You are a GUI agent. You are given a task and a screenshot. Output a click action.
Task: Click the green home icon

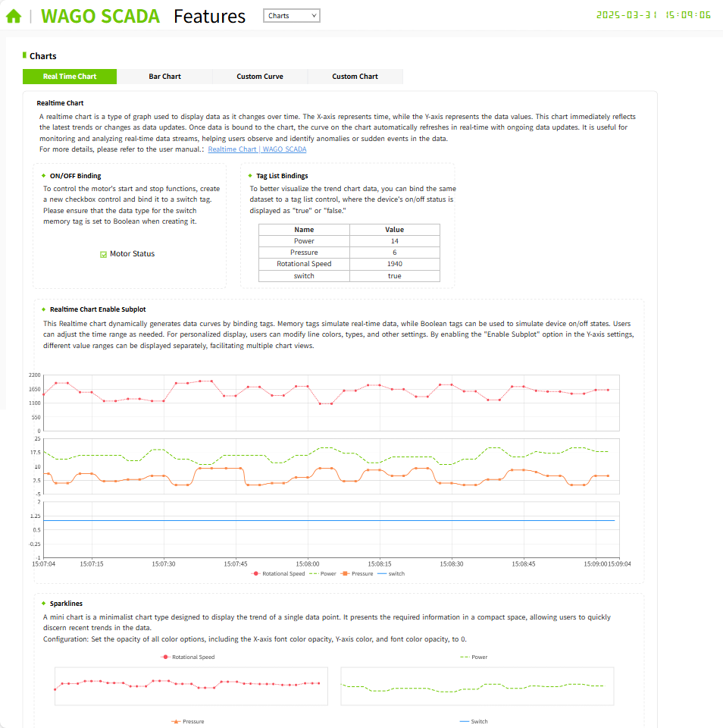click(x=13, y=16)
